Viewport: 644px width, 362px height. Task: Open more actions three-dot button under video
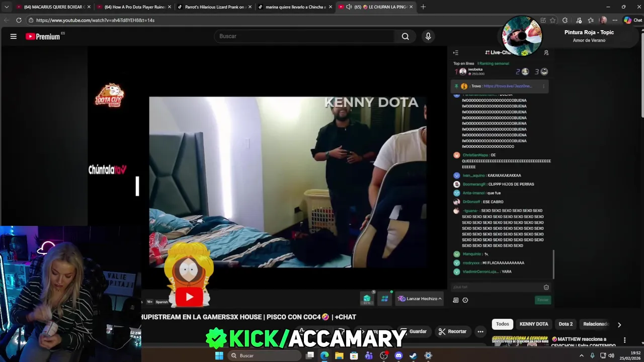pyautogui.click(x=480, y=331)
